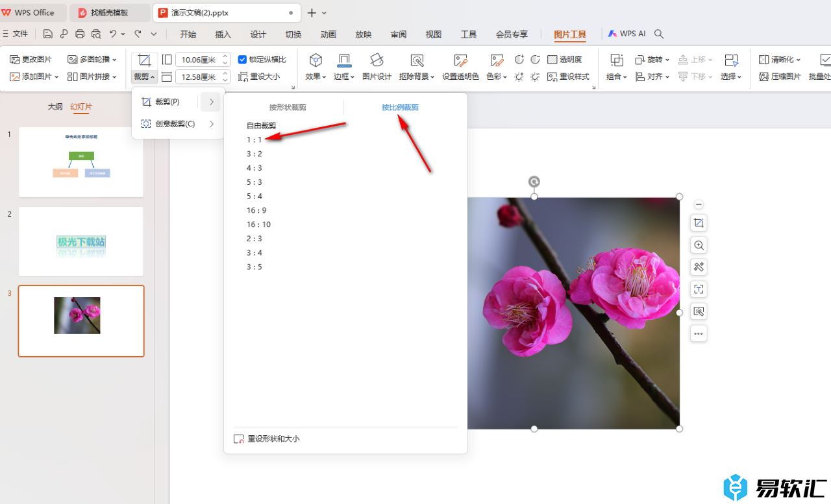Switch the side panel to 大纲 outline view

55,106
